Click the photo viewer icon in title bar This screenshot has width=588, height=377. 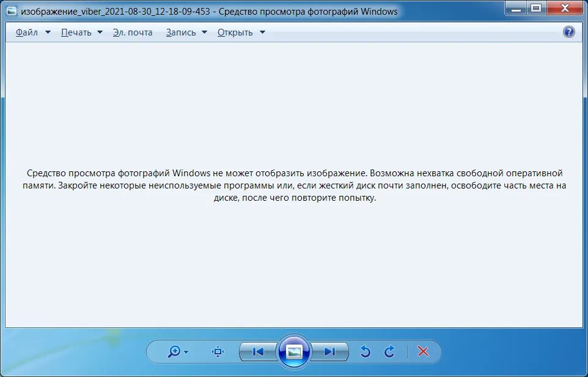[x=12, y=11]
